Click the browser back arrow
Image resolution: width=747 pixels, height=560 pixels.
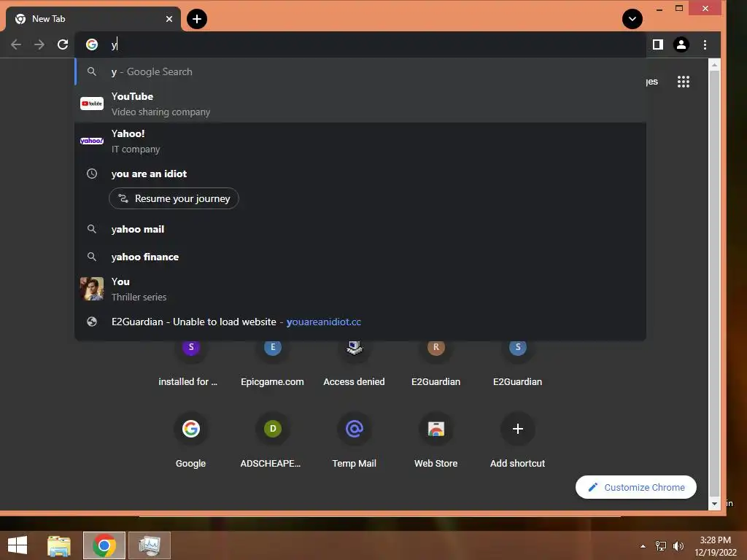[x=16, y=44]
